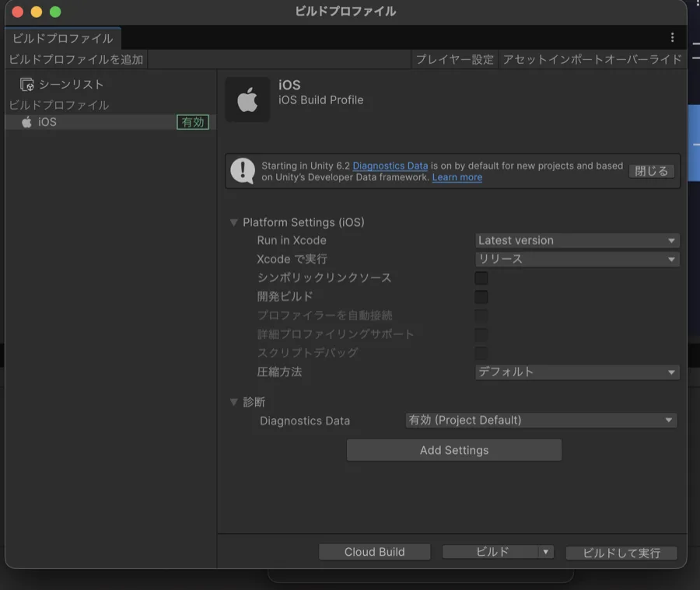The image size is (700, 590).
Task: Open the three-dot window options menu
Action: 672,37
